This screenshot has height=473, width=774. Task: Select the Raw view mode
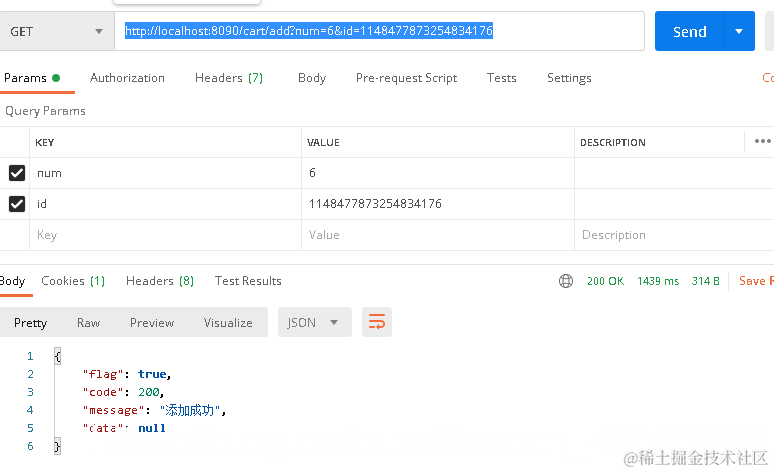pyautogui.click(x=88, y=323)
